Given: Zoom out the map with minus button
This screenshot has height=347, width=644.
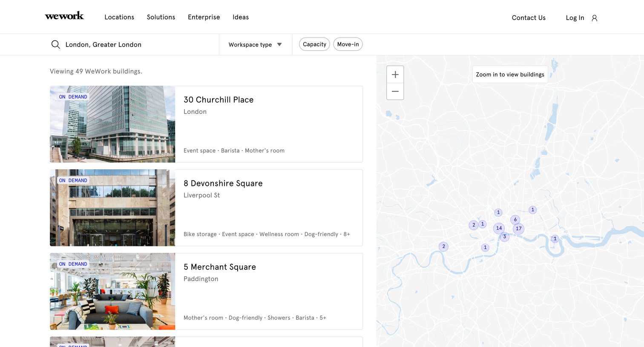Looking at the screenshot, I should pyautogui.click(x=395, y=91).
